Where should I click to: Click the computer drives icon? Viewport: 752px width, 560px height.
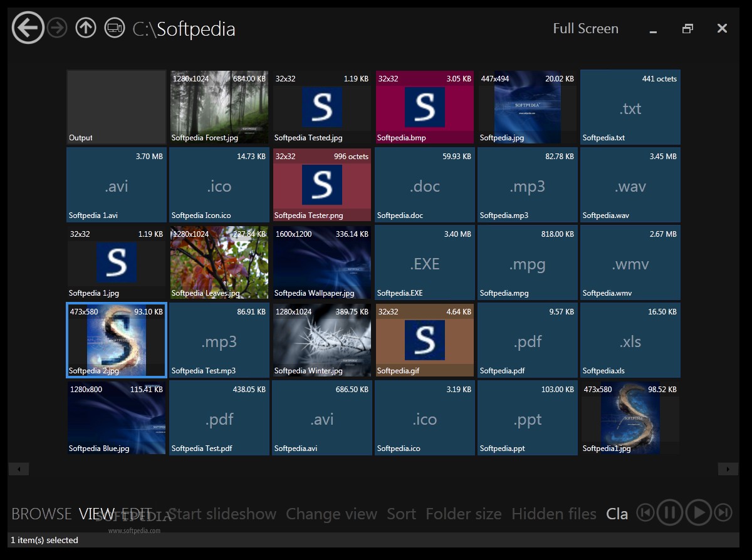coord(114,28)
